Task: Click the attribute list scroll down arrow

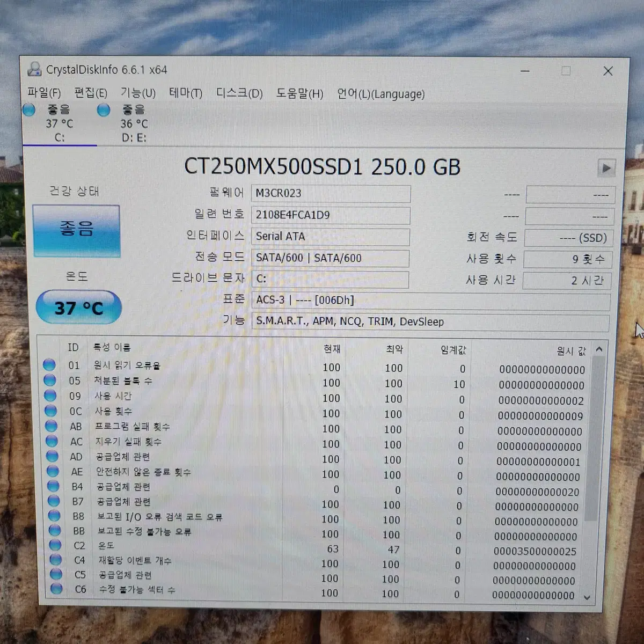Action: (x=587, y=597)
